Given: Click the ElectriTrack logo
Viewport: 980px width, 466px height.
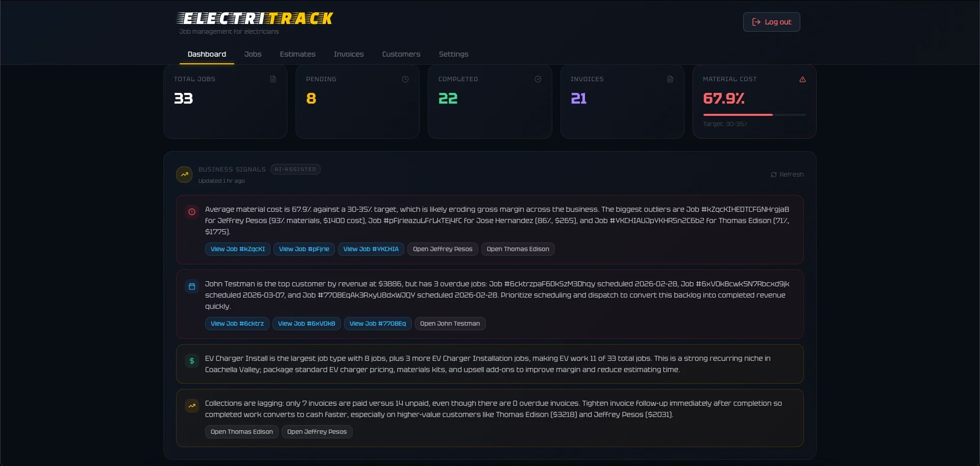Looking at the screenshot, I should (255, 18).
